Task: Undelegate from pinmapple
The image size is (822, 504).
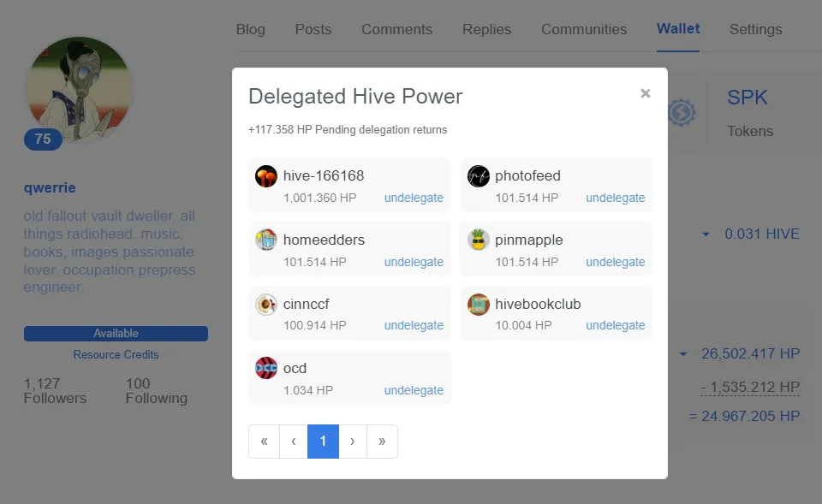Action: (616, 262)
